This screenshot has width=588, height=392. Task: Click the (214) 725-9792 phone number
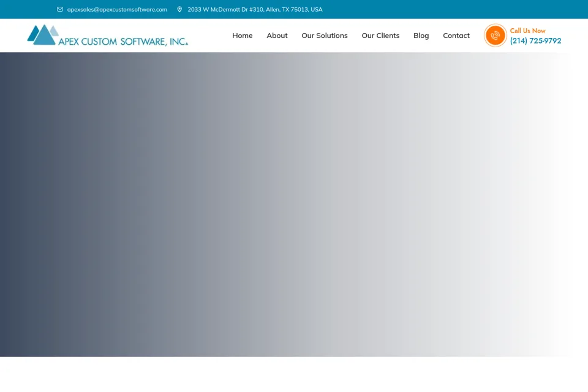coord(535,40)
